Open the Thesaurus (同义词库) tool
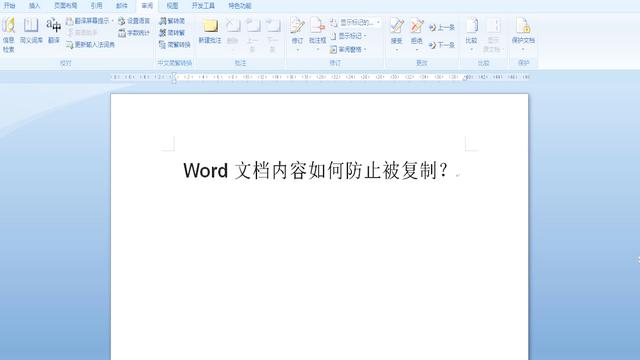This screenshot has height=360, width=640. (x=31, y=31)
